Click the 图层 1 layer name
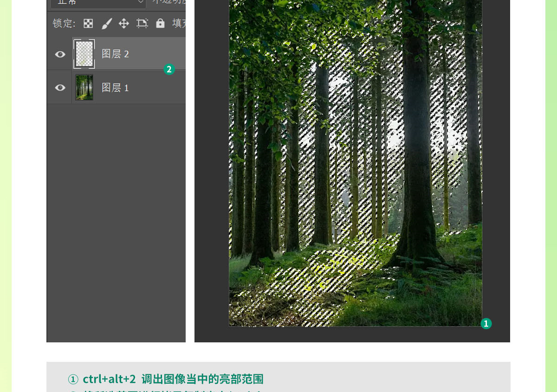The width and height of the screenshot is (557, 392). tap(115, 88)
